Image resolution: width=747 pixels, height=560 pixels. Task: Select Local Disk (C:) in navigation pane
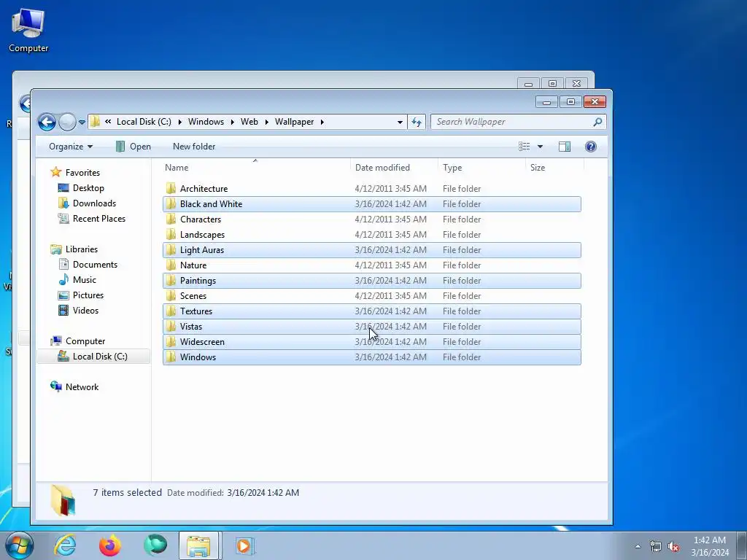[93, 356]
